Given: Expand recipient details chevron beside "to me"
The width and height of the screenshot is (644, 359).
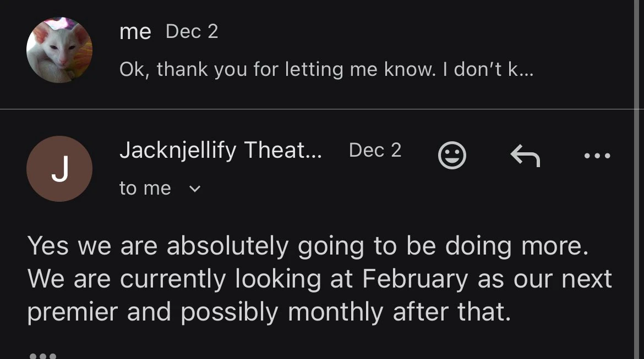Looking at the screenshot, I should (x=195, y=189).
